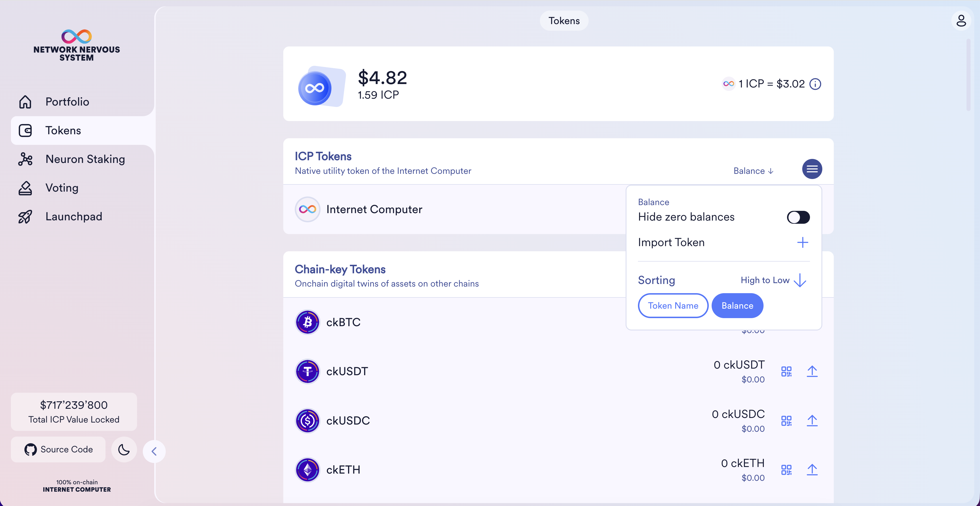
Task: Click the ICP price info icon
Action: click(815, 84)
